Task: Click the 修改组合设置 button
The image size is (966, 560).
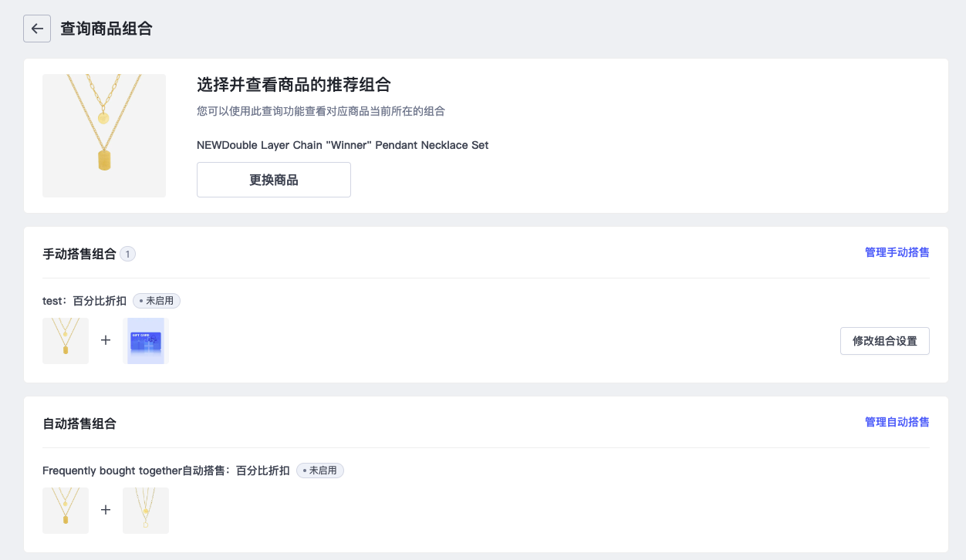Action: click(x=885, y=341)
